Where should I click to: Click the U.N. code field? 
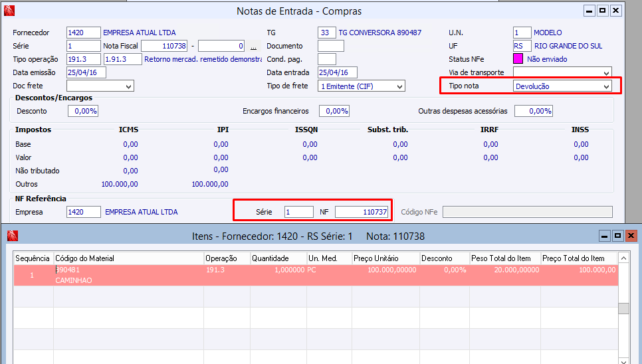522,33
